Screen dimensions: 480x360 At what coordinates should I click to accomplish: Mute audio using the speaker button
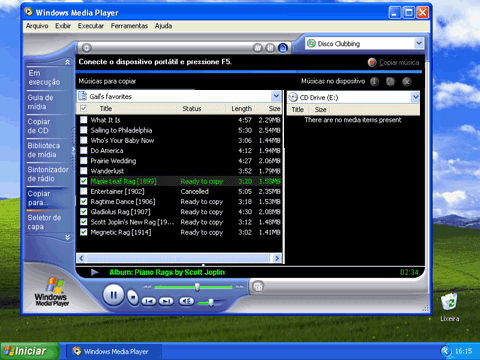tap(187, 301)
